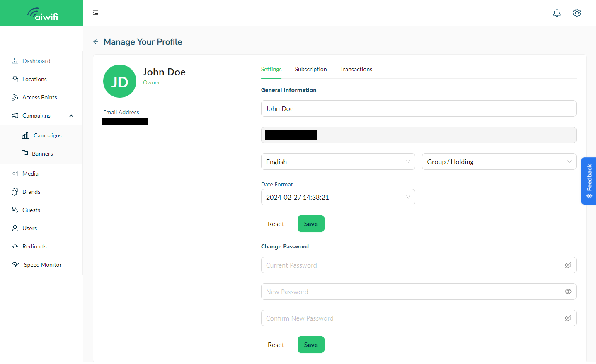Show the Current Password text
596x364 pixels.
pos(568,265)
